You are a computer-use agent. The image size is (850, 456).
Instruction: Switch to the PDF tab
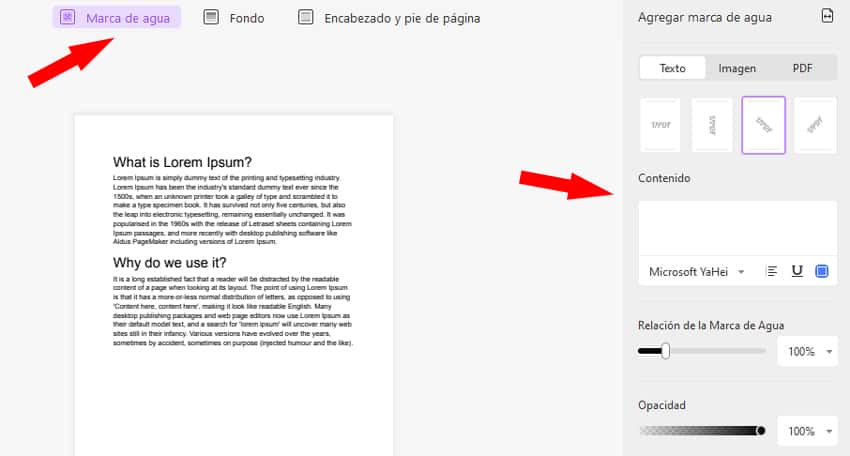pos(802,68)
